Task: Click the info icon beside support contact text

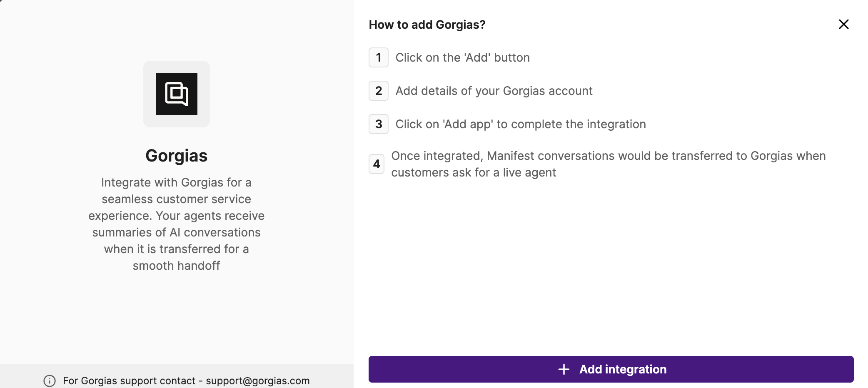Action: point(50,380)
